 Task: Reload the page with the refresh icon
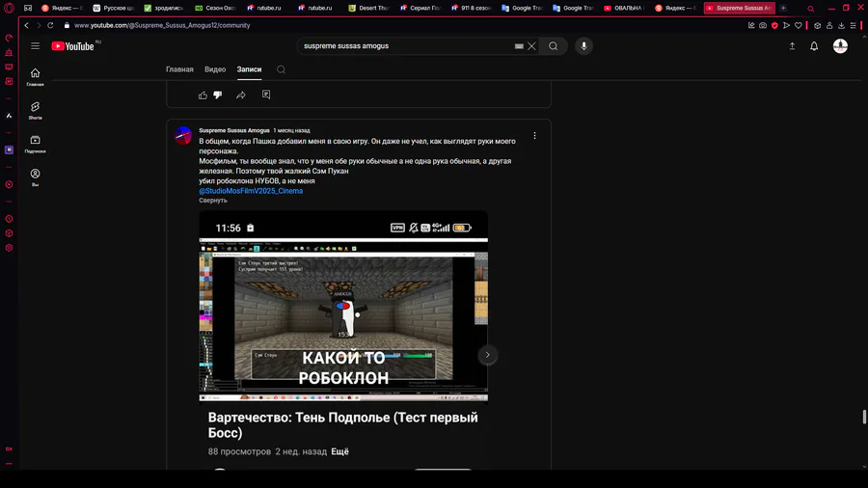[50, 25]
